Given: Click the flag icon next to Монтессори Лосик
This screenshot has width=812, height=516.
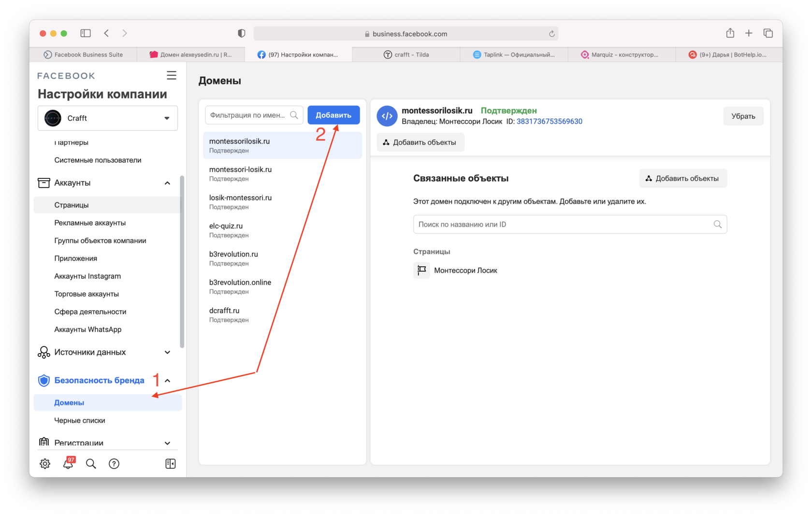Looking at the screenshot, I should (421, 270).
